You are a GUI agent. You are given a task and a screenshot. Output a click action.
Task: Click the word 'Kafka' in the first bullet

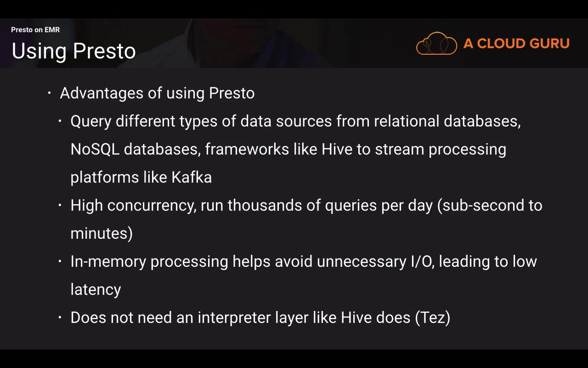tap(192, 177)
